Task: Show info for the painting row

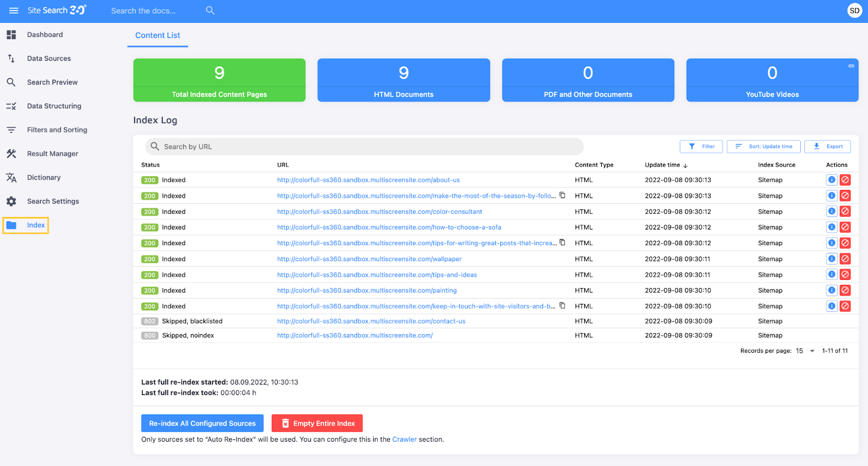Action: coord(832,290)
